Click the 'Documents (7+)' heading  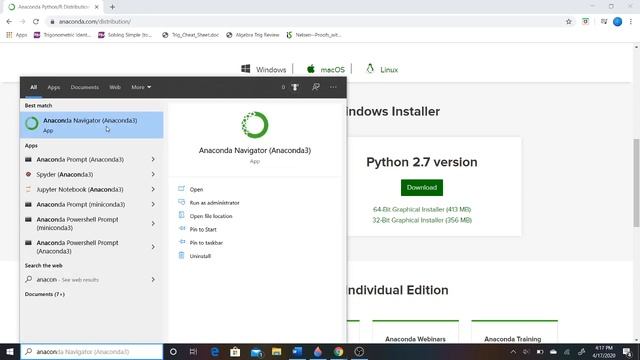pos(44,294)
